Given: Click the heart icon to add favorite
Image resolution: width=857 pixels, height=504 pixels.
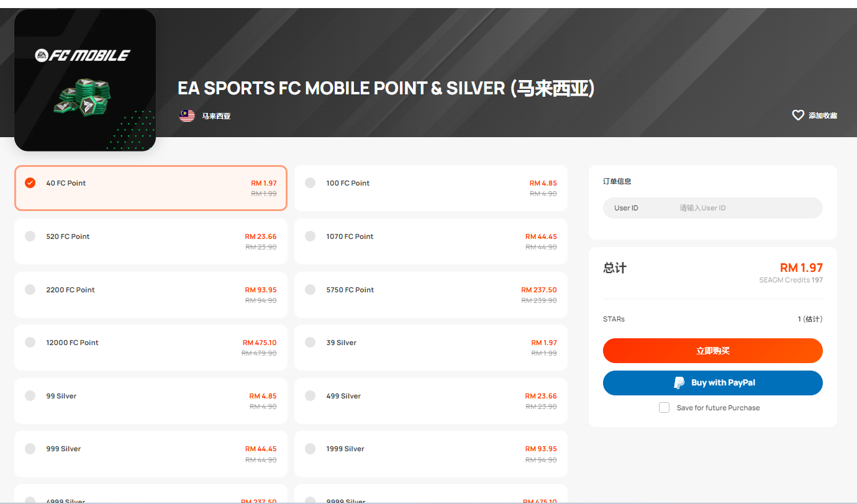Looking at the screenshot, I should pyautogui.click(x=798, y=115).
